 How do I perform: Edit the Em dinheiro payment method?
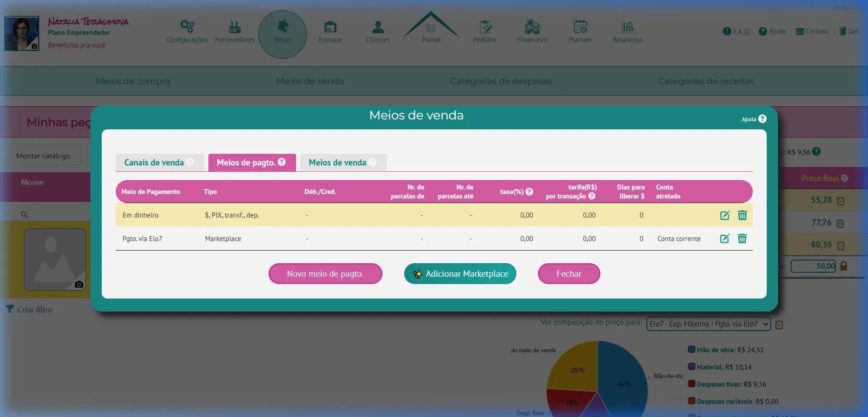click(x=725, y=215)
